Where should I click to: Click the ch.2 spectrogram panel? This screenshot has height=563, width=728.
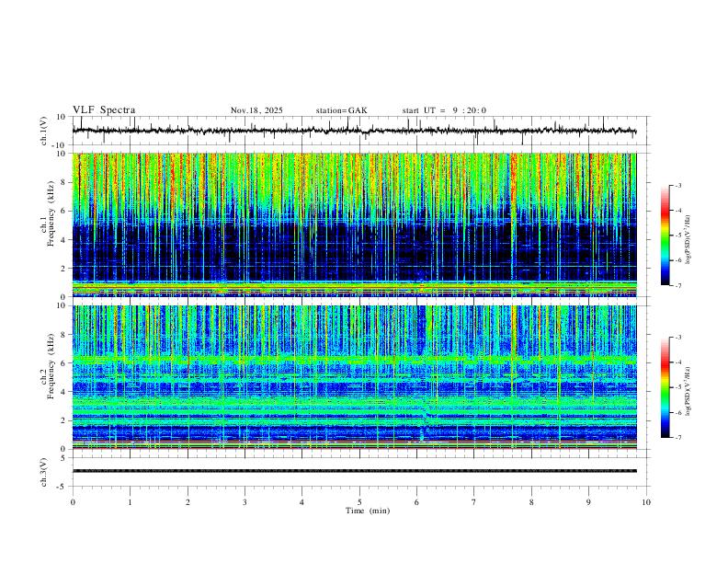point(354,377)
